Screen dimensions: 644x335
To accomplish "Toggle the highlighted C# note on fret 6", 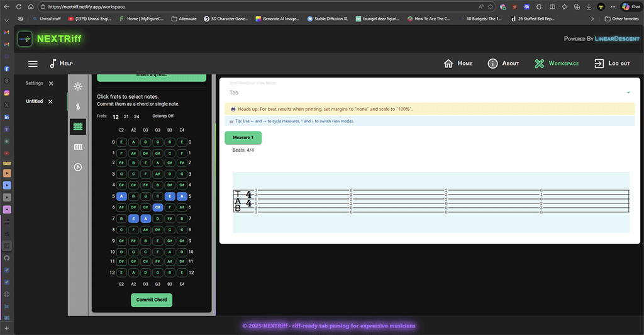I will click(157, 207).
